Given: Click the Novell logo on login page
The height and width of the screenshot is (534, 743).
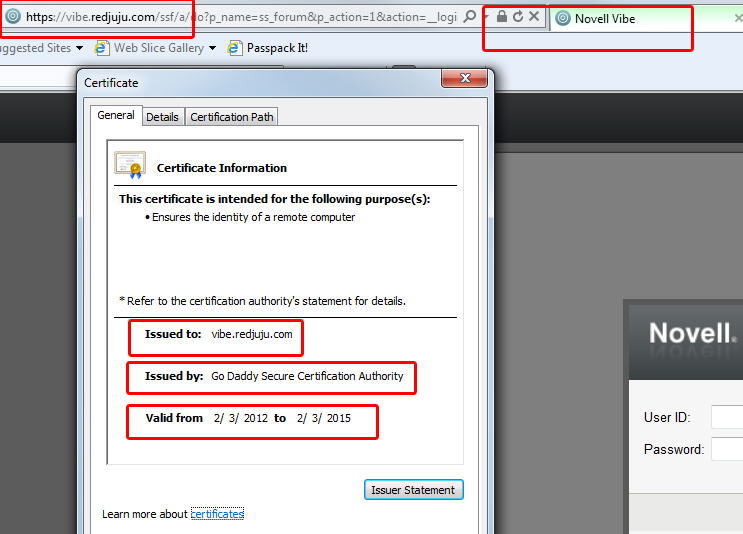Looking at the screenshot, I should (x=693, y=333).
